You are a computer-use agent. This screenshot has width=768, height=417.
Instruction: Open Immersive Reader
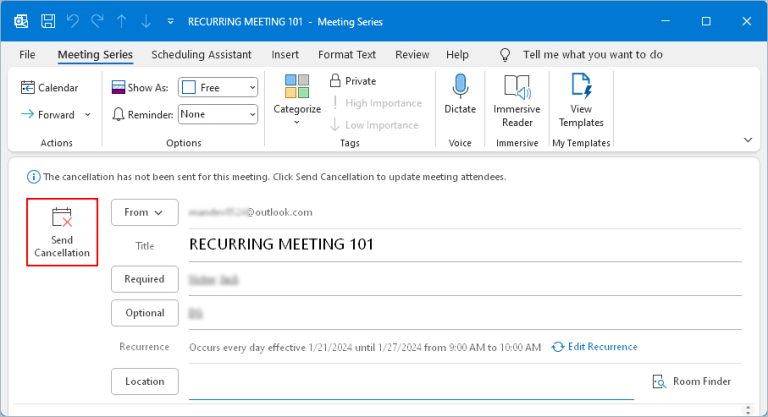(517, 101)
